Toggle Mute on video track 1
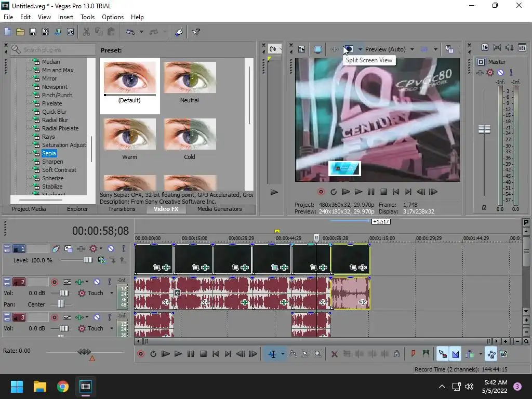The height and width of the screenshot is (399, 532). (x=111, y=249)
